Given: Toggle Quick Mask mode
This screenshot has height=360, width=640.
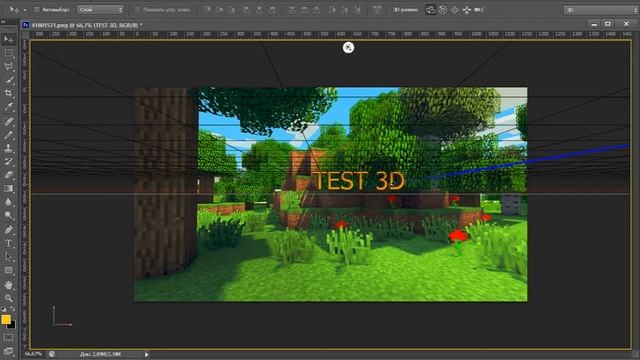Looking at the screenshot, I should click(8, 338).
